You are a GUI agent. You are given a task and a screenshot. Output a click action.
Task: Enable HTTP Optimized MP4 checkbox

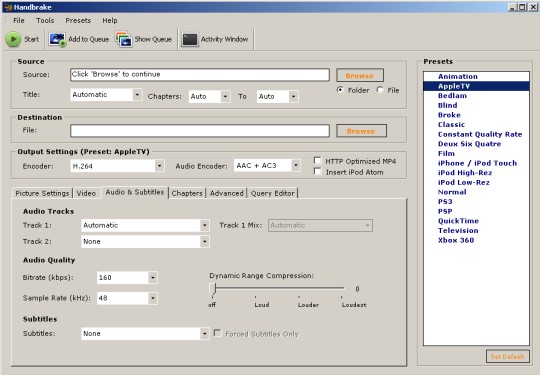[x=318, y=161]
